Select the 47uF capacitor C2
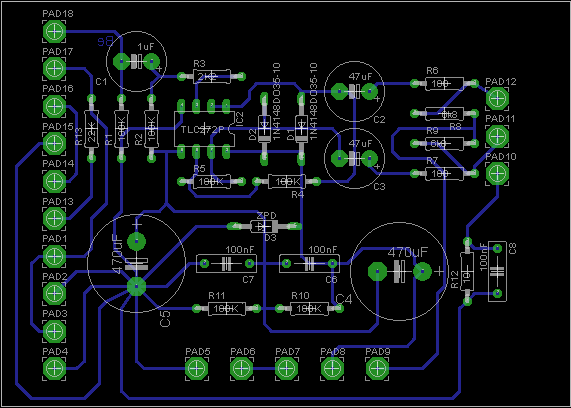The height and width of the screenshot is (408, 571). (354, 91)
